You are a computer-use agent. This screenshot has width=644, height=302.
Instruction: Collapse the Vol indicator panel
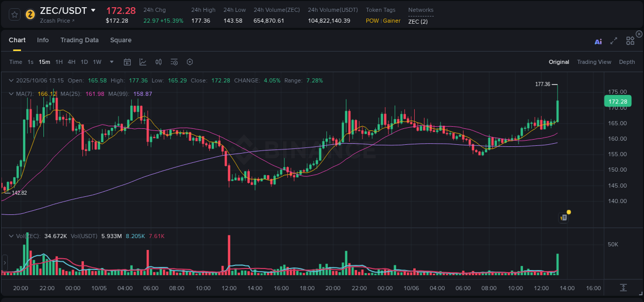point(10,236)
